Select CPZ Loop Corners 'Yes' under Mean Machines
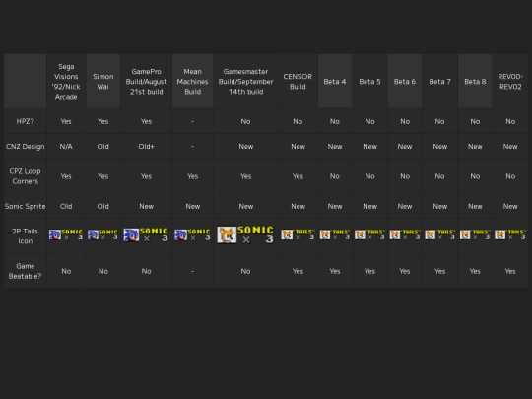Viewport: 532px width, 399px height. [192, 176]
